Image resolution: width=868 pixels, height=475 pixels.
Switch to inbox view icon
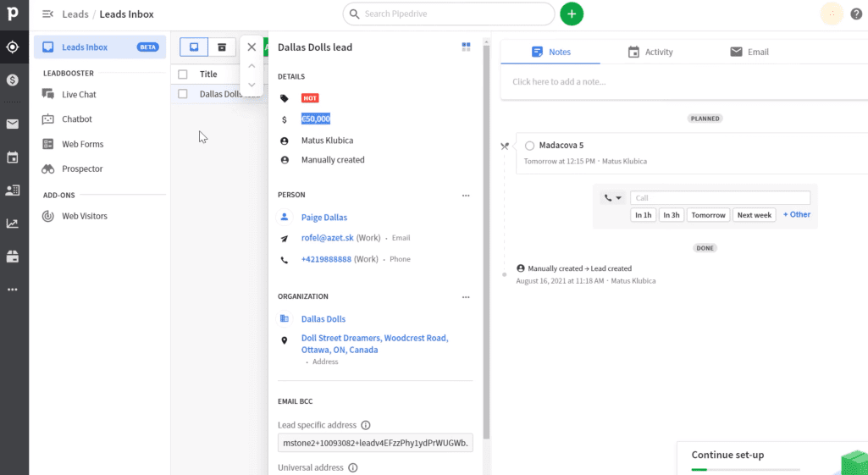tap(194, 47)
